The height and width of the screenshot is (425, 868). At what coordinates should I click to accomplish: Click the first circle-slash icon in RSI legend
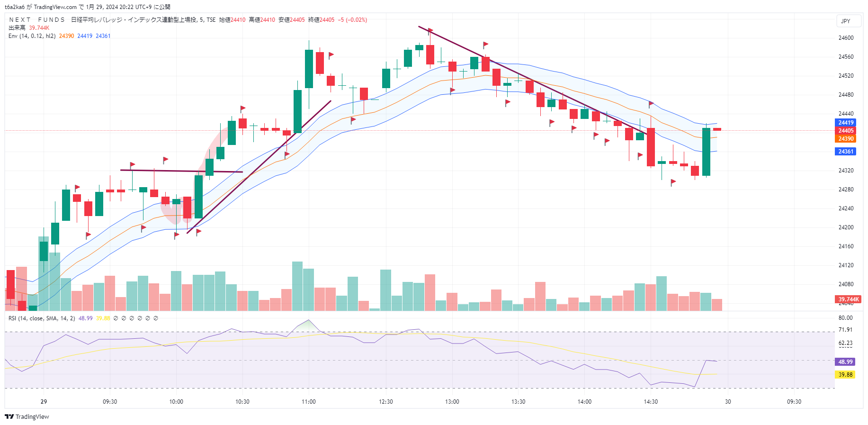point(116,318)
